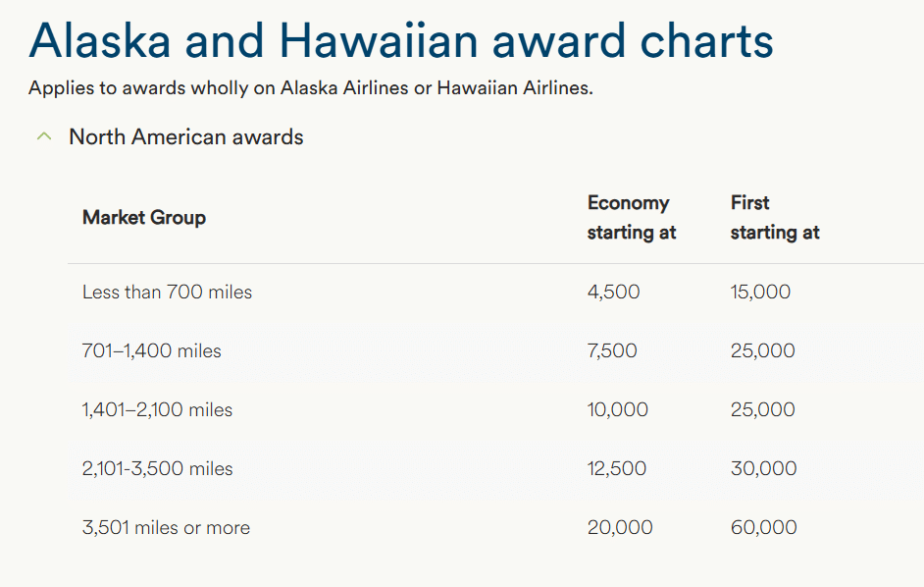Click the 30,000 first class value

(763, 468)
